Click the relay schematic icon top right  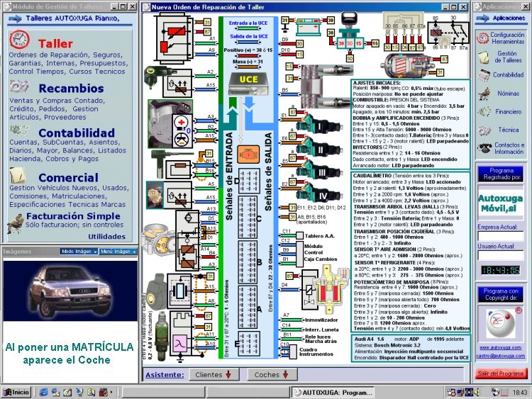448,33
